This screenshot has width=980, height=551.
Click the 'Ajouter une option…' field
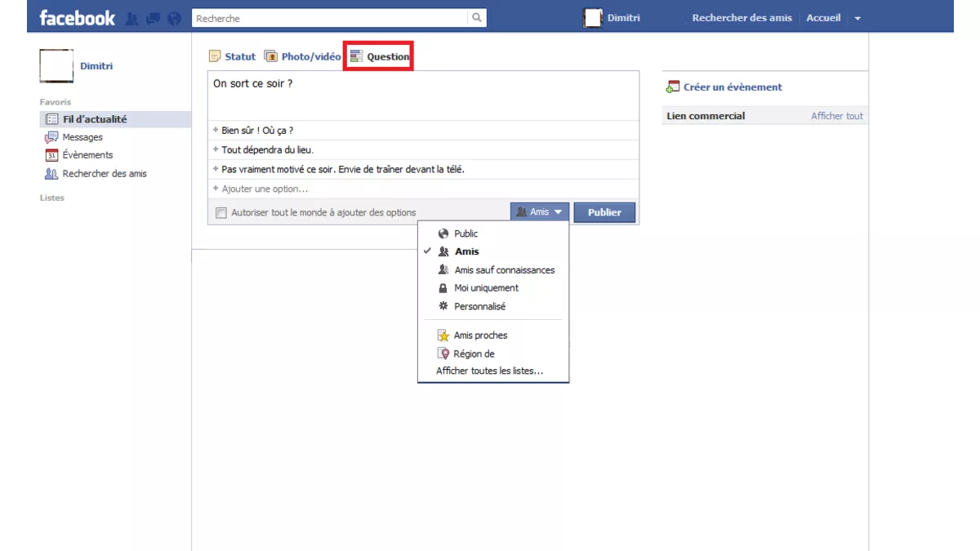pyautogui.click(x=423, y=189)
